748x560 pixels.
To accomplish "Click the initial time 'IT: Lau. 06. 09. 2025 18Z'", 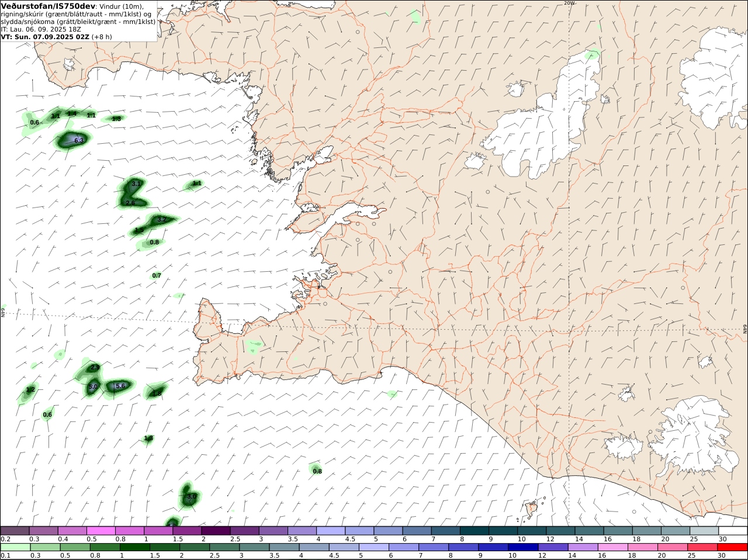I will [41, 29].
